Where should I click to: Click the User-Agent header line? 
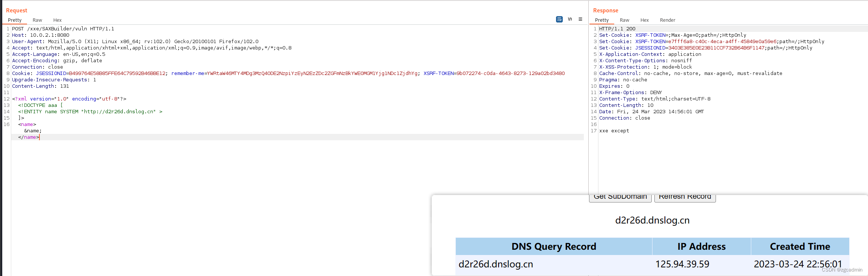click(135, 42)
